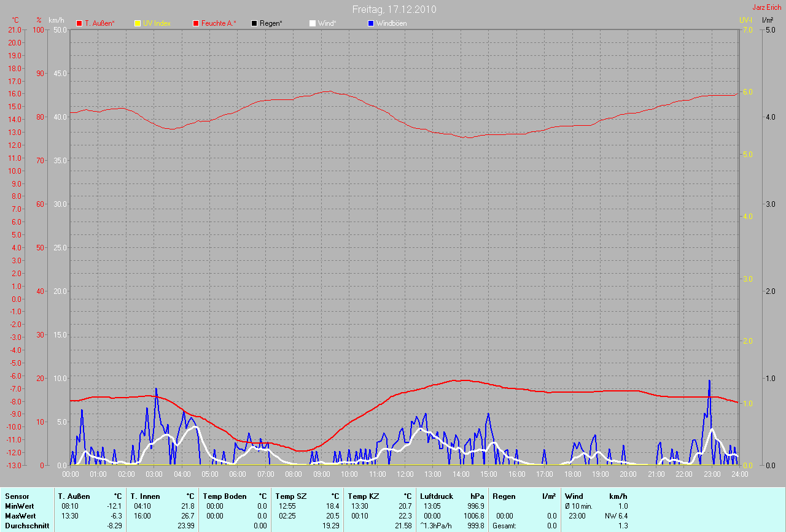This screenshot has height=532, width=786.
Task: Click the Jarz Erich author label
Action: pyautogui.click(x=766, y=7)
